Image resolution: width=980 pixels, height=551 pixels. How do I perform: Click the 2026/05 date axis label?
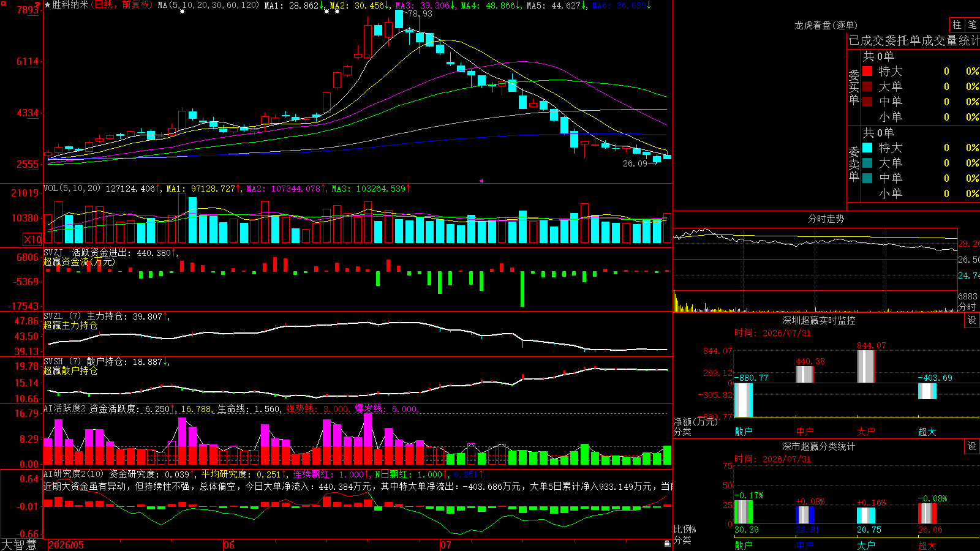point(66,545)
